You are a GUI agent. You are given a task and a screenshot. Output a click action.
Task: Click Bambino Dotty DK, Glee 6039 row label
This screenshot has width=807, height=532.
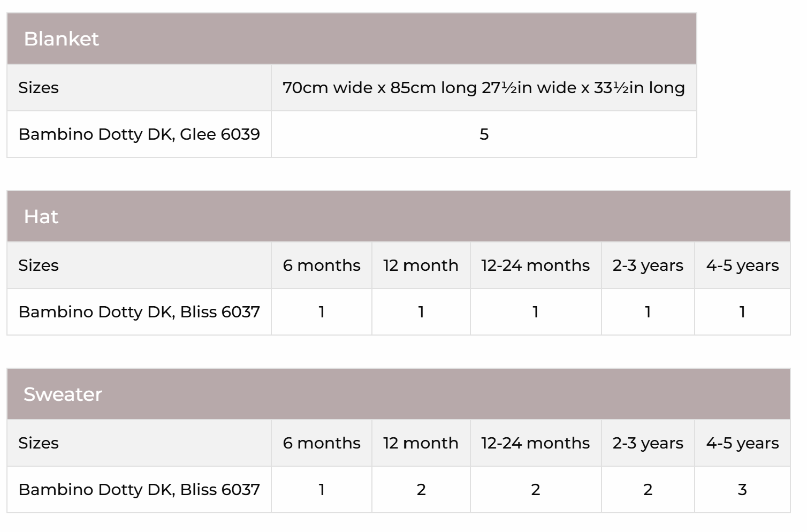coord(139,134)
